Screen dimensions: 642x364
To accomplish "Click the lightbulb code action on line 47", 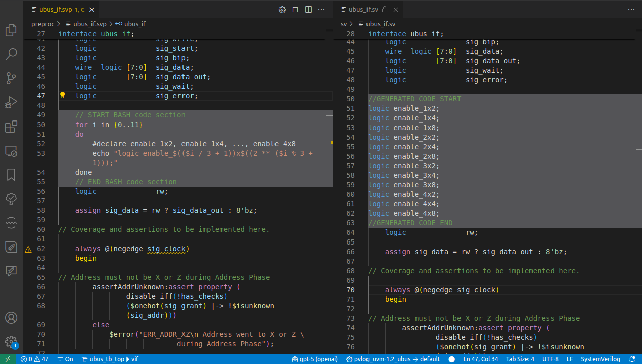I will [62, 94].
